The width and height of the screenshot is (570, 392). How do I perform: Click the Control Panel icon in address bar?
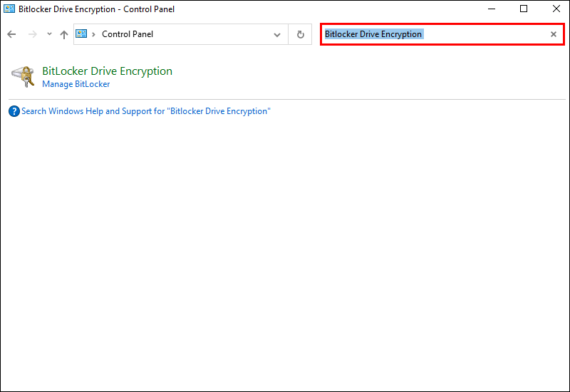[x=81, y=34]
